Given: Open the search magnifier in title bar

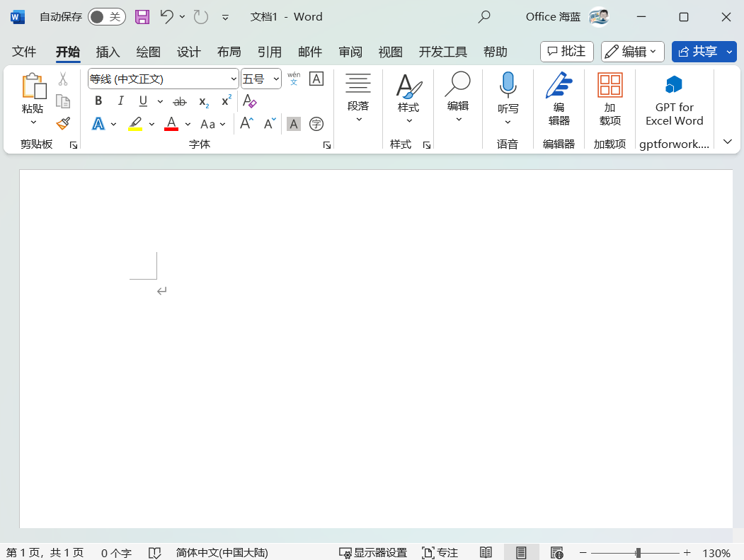Looking at the screenshot, I should pyautogui.click(x=484, y=17).
